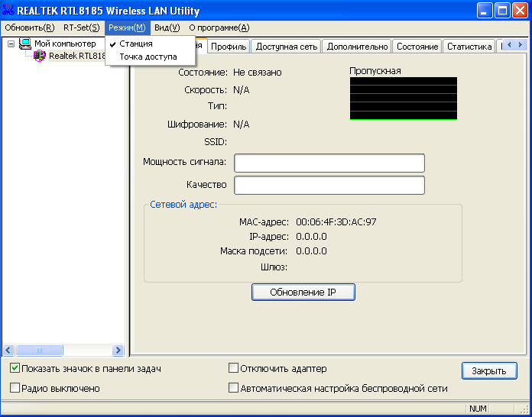Select Мой компьютер tree item
Viewport: 532px width, 417px height.
coord(65,44)
